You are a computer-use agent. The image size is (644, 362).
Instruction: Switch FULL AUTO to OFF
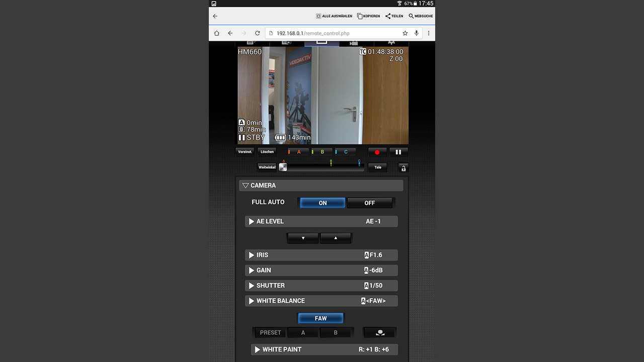coord(370,203)
